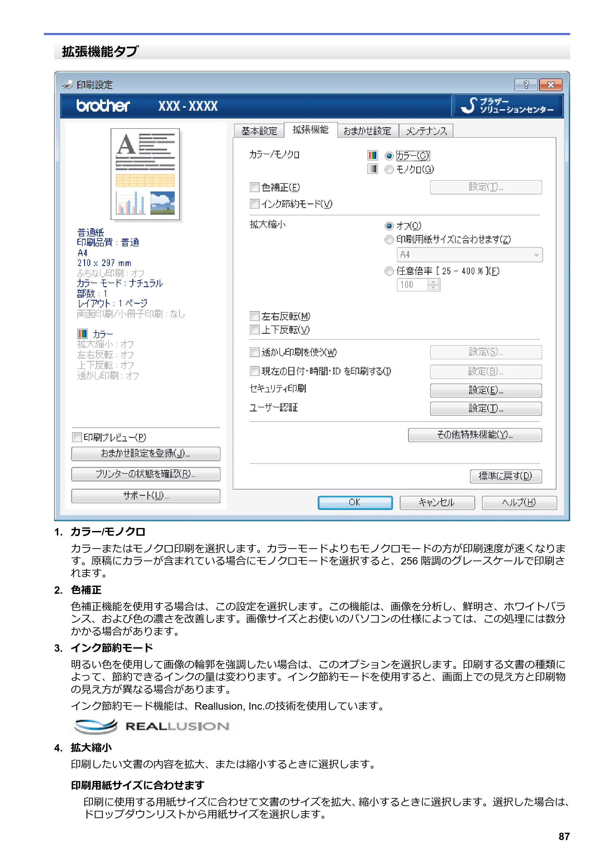Close the 印刷設定 dialog window
The width and height of the screenshot is (614, 868).
click(x=550, y=85)
